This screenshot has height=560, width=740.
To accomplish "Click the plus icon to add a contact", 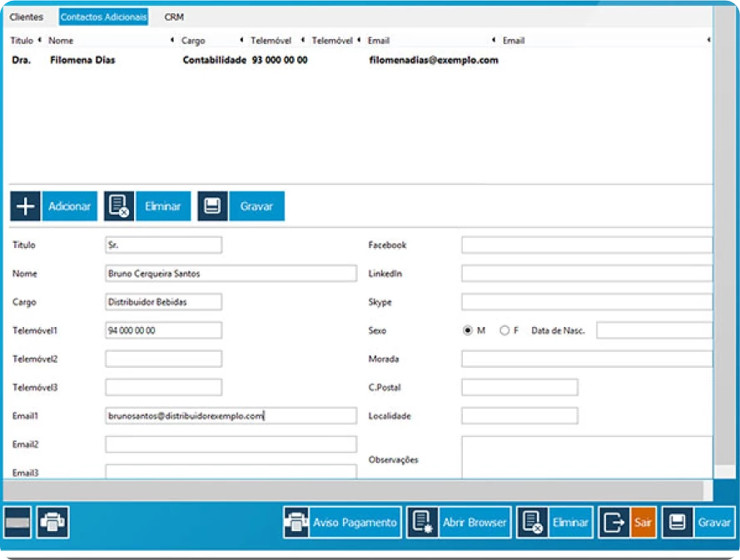I will (x=26, y=206).
